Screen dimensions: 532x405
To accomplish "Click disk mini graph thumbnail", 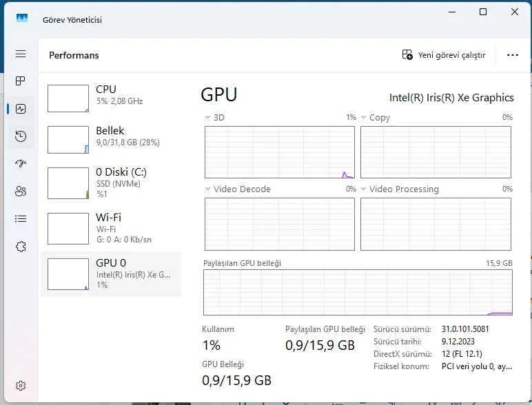I will coord(68,183).
